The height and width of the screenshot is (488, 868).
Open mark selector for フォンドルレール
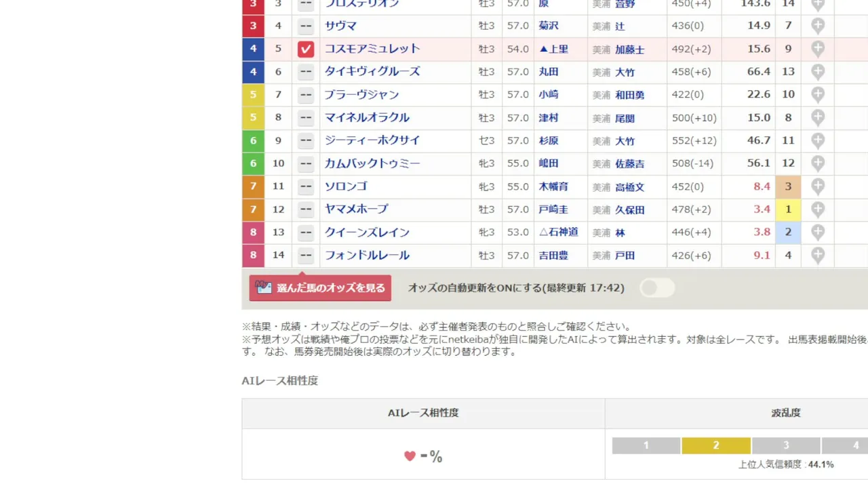coord(306,256)
